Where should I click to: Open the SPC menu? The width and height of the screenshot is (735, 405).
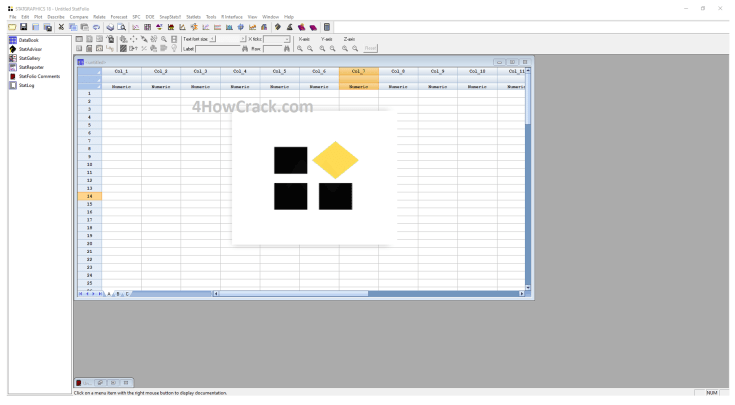[136, 17]
